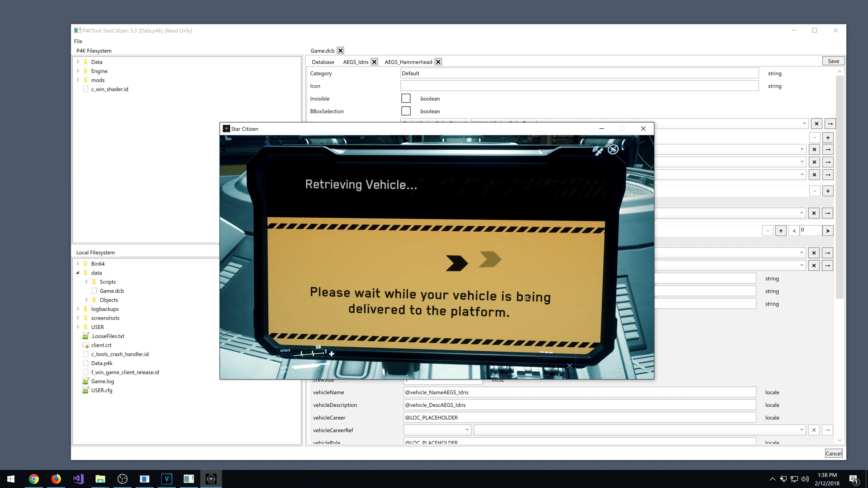Screen dimensions: 868x488
Task: Open File Explorer from the taskbar
Action: coord(100,479)
